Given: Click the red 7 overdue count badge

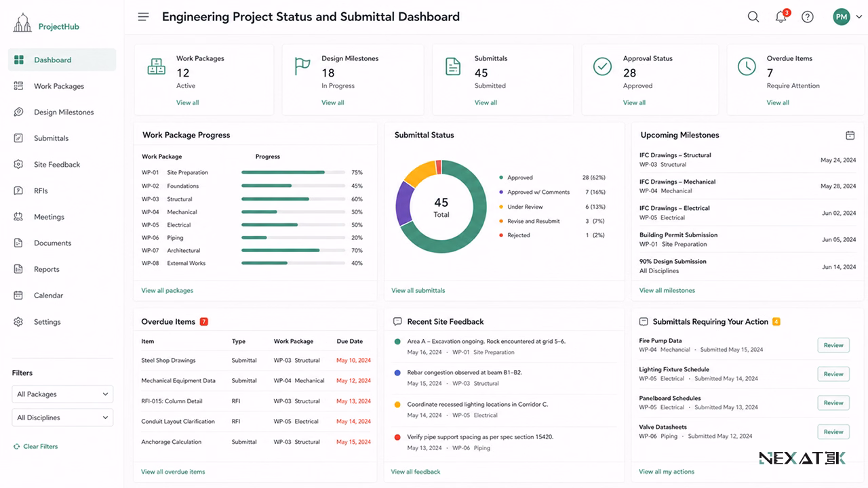Looking at the screenshot, I should [x=204, y=322].
